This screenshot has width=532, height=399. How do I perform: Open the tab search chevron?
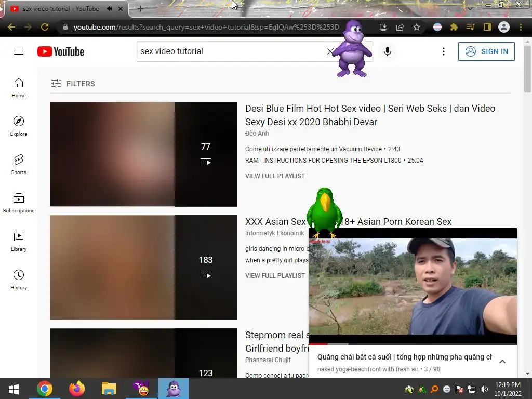coord(470,9)
